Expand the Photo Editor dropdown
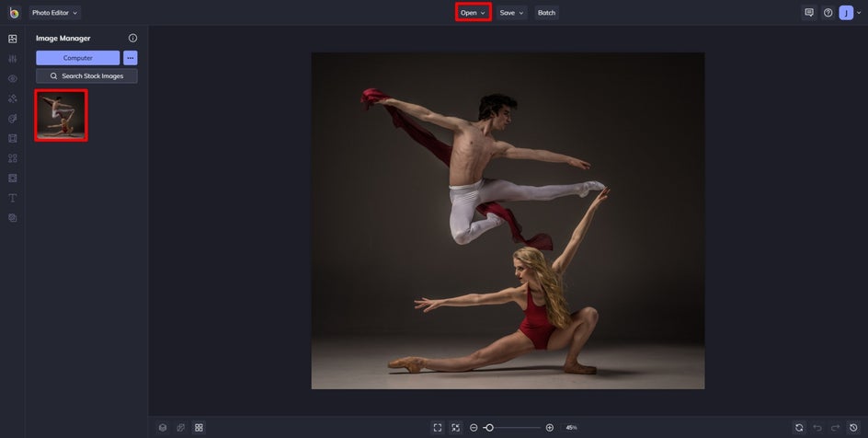This screenshot has width=868, height=438. [x=55, y=13]
